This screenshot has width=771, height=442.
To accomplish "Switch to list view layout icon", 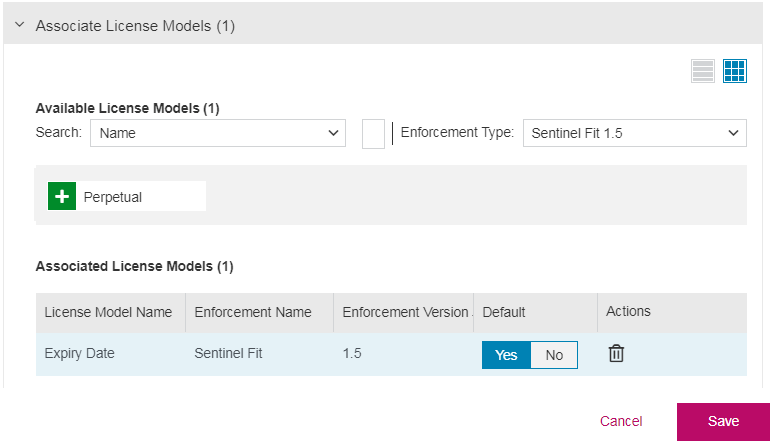I will click(x=703, y=71).
